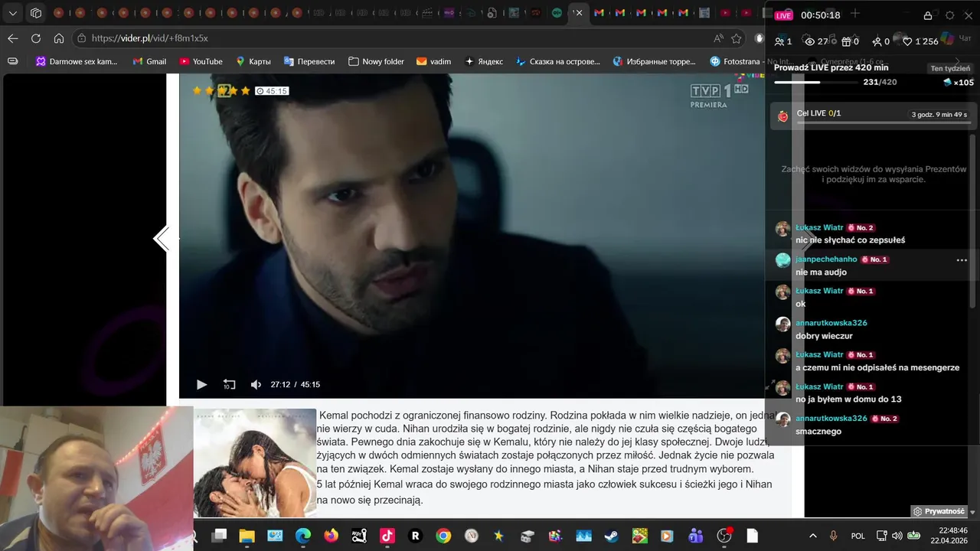Add this page to favorites with star
980x551 pixels.
[737, 38]
